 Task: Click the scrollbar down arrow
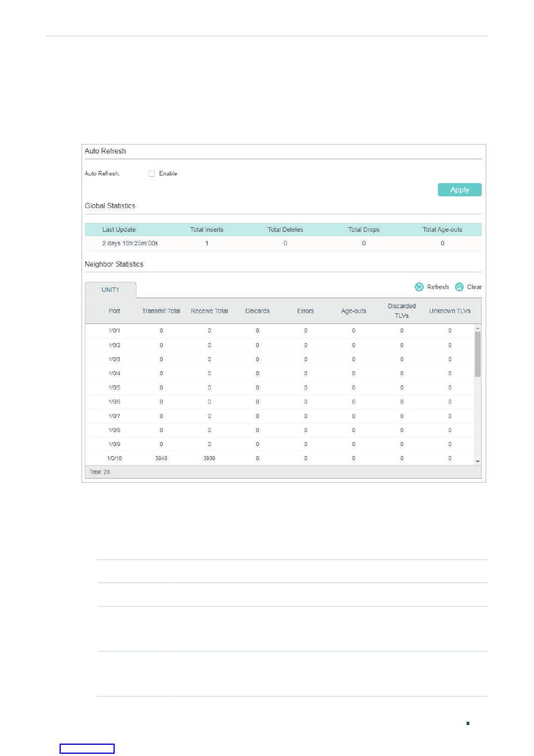click(x=478, y=461)
